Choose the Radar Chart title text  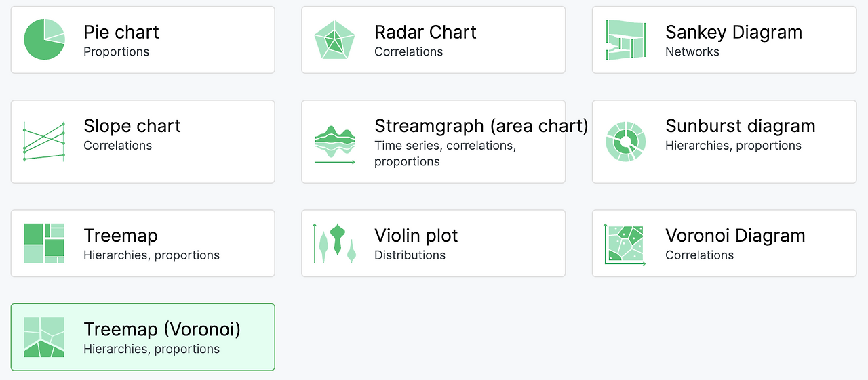tap(425, 32)
